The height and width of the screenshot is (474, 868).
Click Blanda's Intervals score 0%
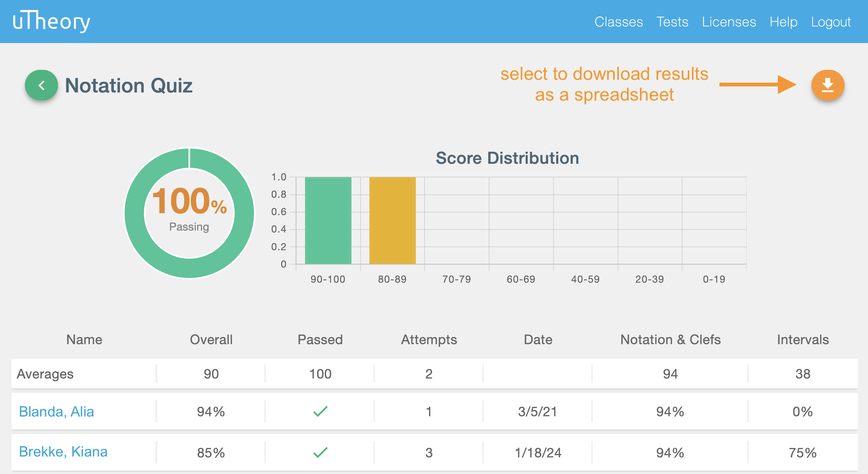(803, 411)
